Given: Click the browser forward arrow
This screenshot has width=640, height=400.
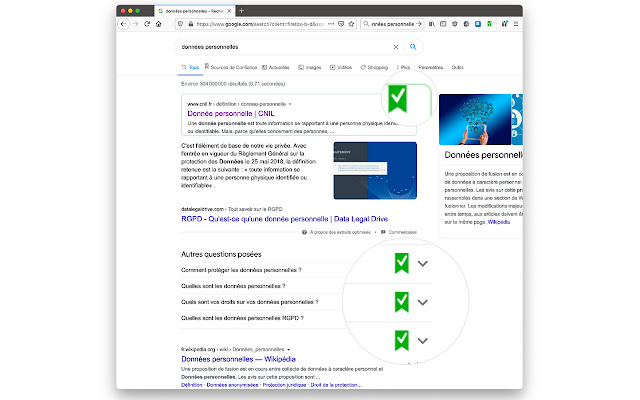Looking at the screenshot, I should click(x=136, y=24).
